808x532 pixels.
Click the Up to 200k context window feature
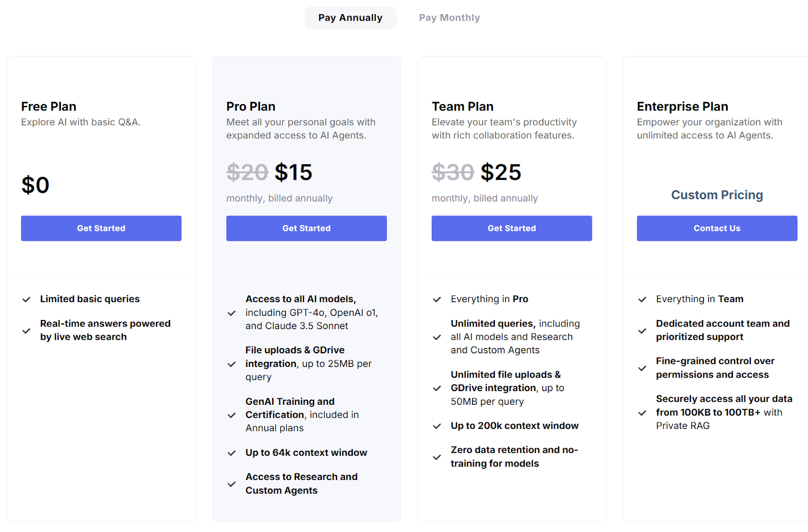(514, 425)
